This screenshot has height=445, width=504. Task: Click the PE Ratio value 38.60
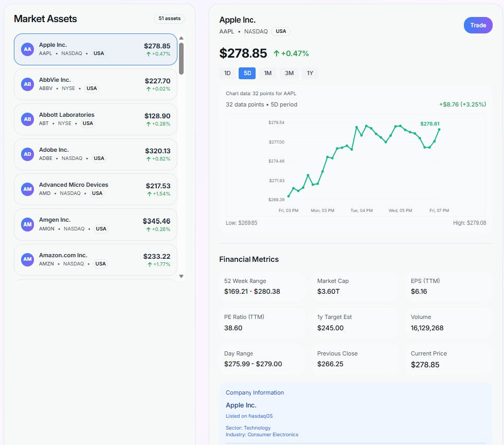click(233, 328)
